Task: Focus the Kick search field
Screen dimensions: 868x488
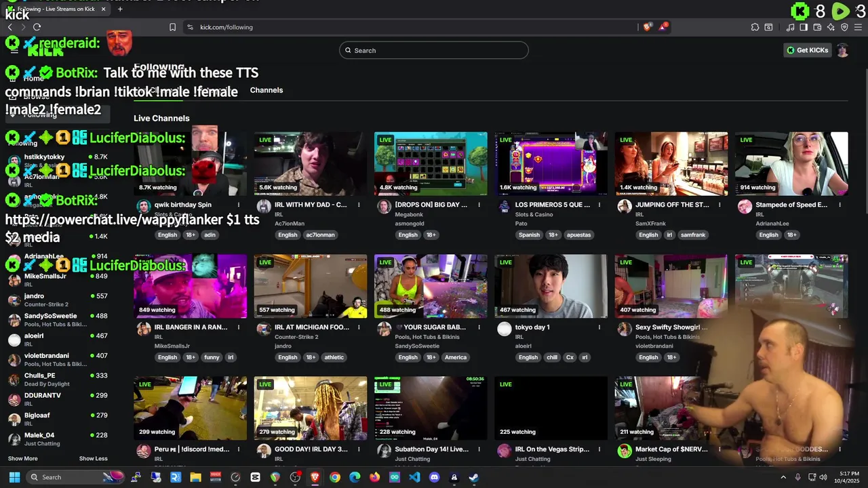Action: click(434, 50)
